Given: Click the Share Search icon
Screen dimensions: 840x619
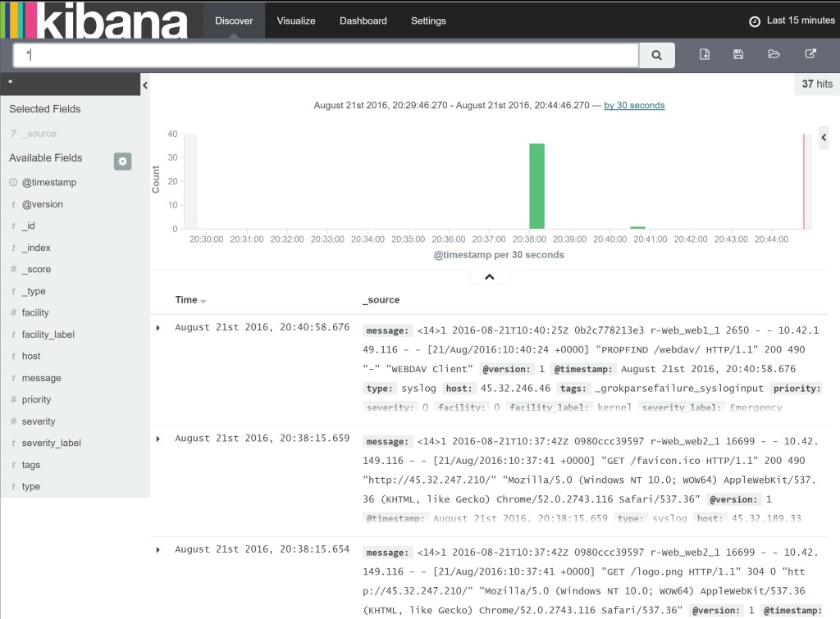Looking at the screenshot, I should pyautogui.click(x=810, y=55).
